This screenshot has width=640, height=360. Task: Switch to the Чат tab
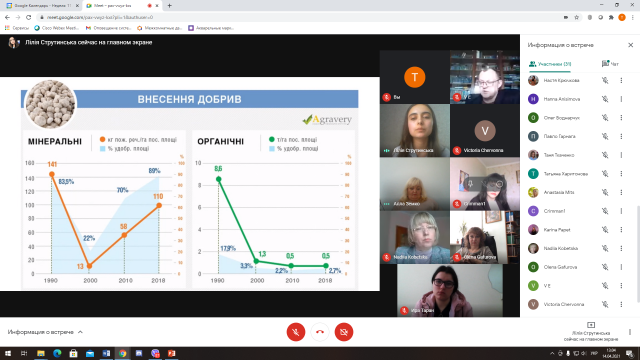(x=610, y=64)
